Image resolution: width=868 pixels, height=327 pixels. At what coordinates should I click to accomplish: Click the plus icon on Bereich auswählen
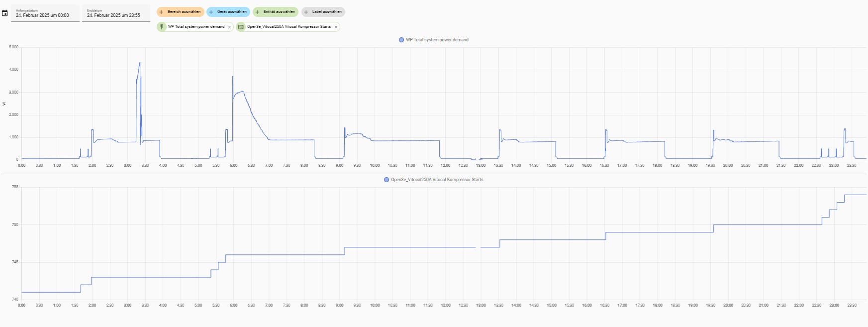[161, 12]
